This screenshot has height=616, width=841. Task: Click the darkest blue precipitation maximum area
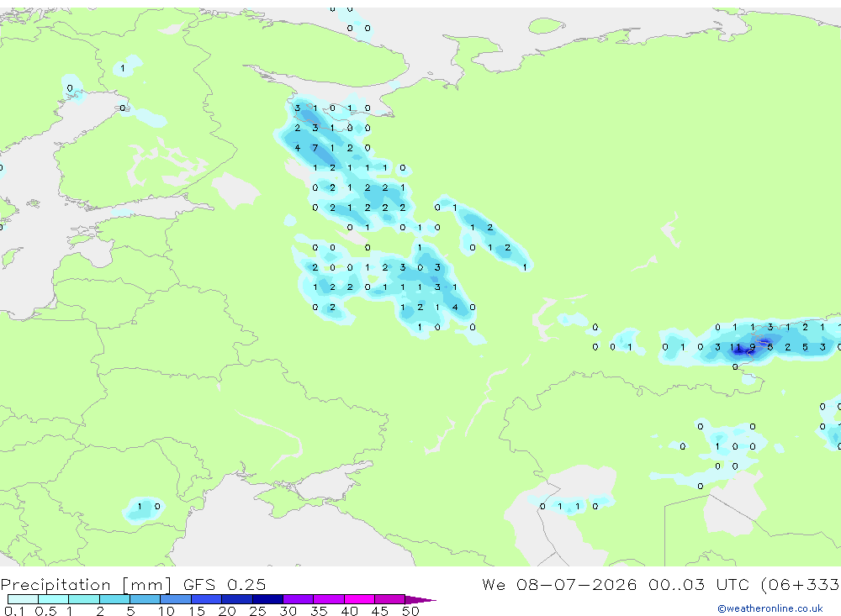point(744,351)
